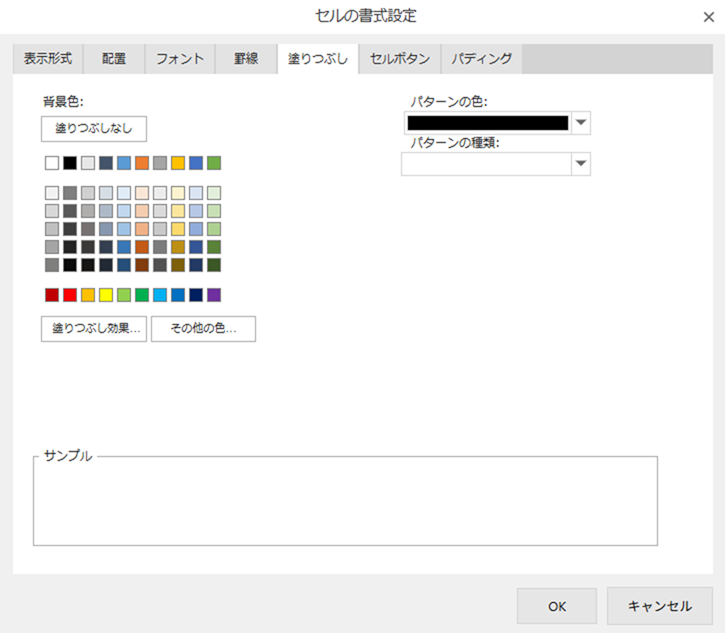
Task: Confirm with the OK button
Action: (x=557, y=606)
